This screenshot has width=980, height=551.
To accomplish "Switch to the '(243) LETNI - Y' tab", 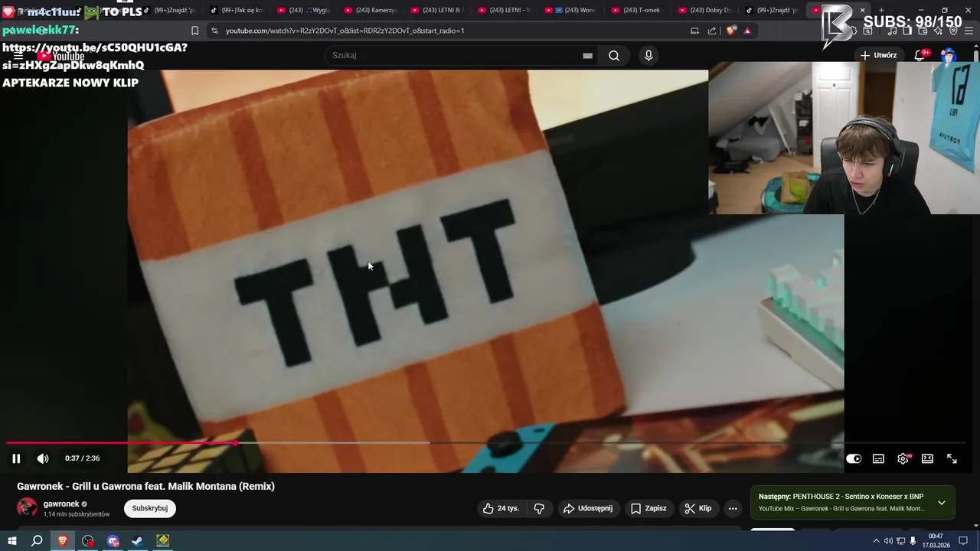I will [504, 10].
